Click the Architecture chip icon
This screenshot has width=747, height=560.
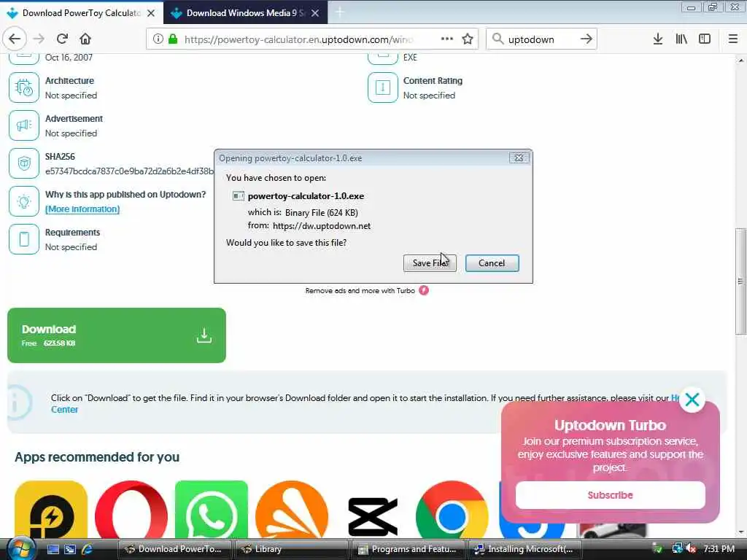pyautogui.click(x=24, y=87)
